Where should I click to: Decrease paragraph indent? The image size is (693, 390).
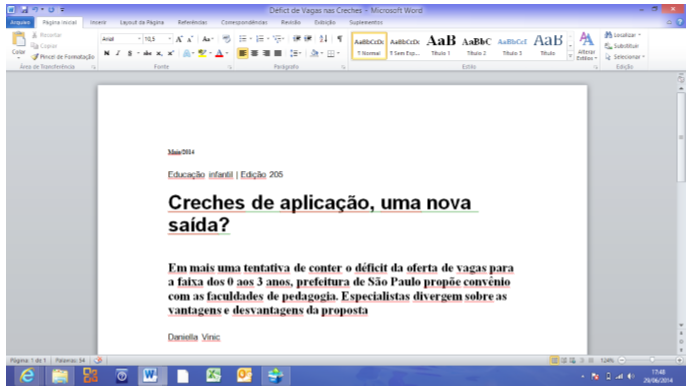(x=297, y=39)
